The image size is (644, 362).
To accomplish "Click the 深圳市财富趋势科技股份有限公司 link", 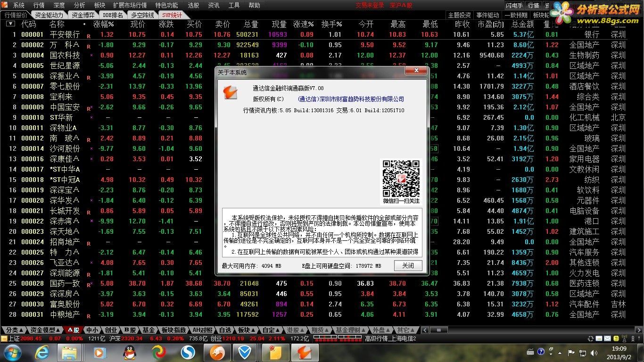I will (x=351, y=99).
